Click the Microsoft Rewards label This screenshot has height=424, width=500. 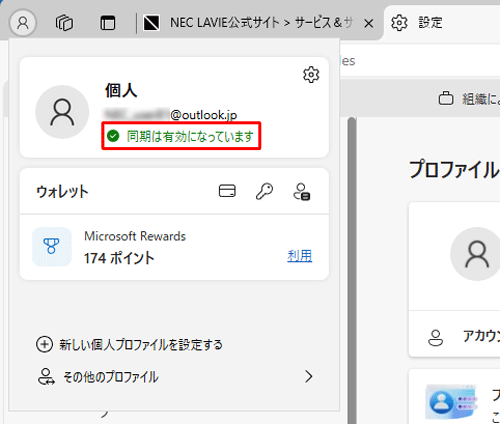(135, 236)
